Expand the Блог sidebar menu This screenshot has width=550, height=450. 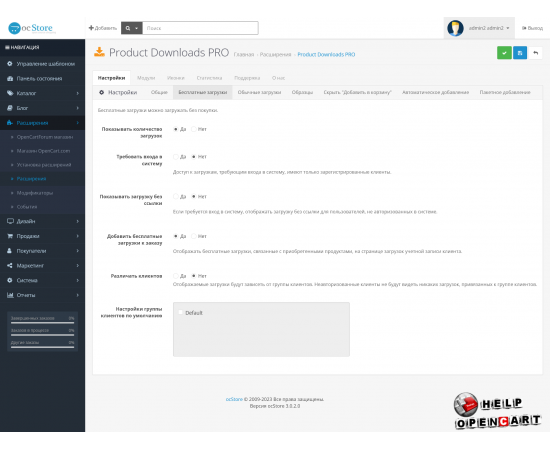42,108
